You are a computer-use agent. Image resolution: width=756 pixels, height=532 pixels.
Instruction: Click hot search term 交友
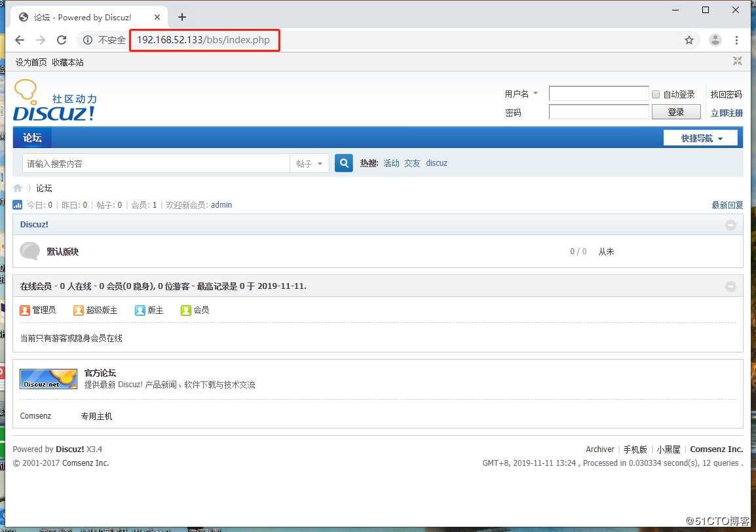pos(412,163)
